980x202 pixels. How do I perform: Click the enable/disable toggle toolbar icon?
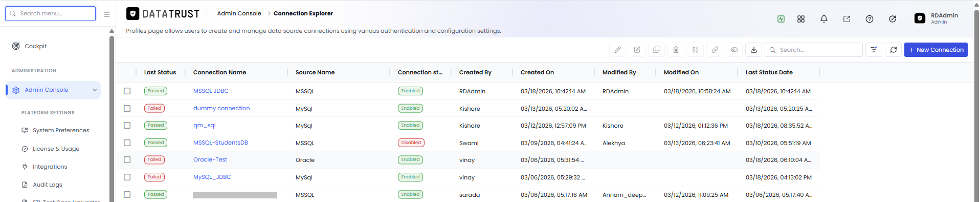pos(734,50)
